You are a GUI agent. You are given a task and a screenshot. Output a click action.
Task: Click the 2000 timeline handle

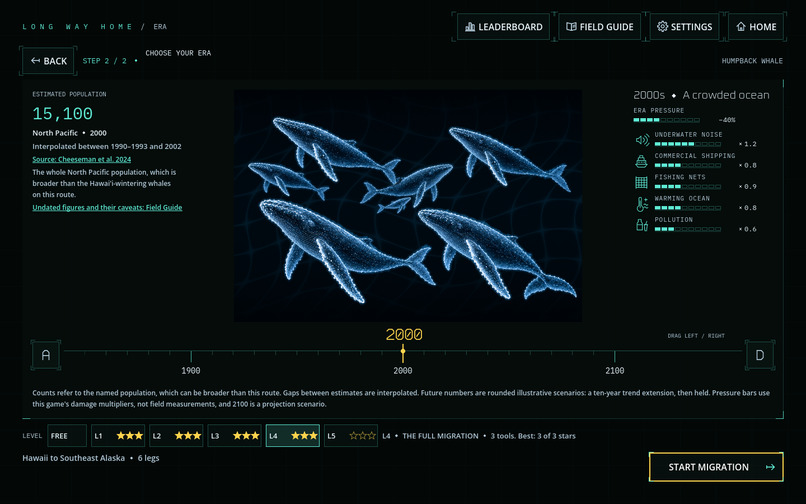403,353
